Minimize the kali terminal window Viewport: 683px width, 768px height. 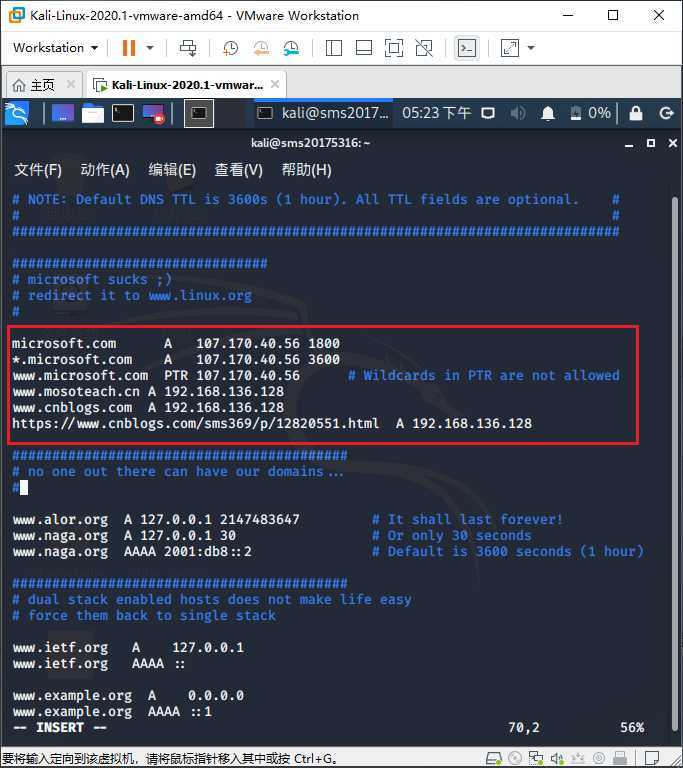pyautogui.click(x=629, y=144)
